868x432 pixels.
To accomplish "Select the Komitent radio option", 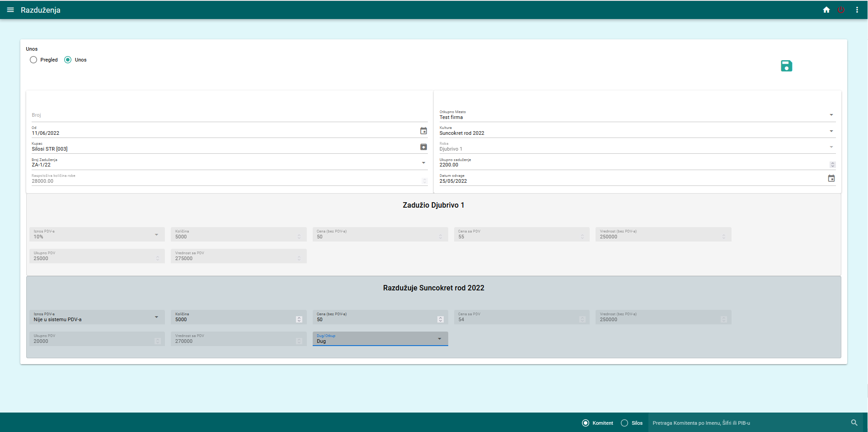I will tap(586, 423).
